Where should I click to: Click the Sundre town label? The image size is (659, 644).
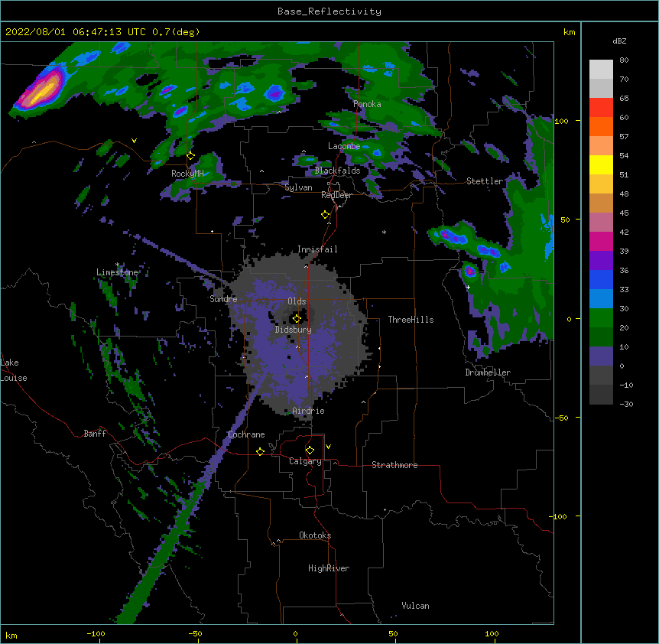click(223, 299)
